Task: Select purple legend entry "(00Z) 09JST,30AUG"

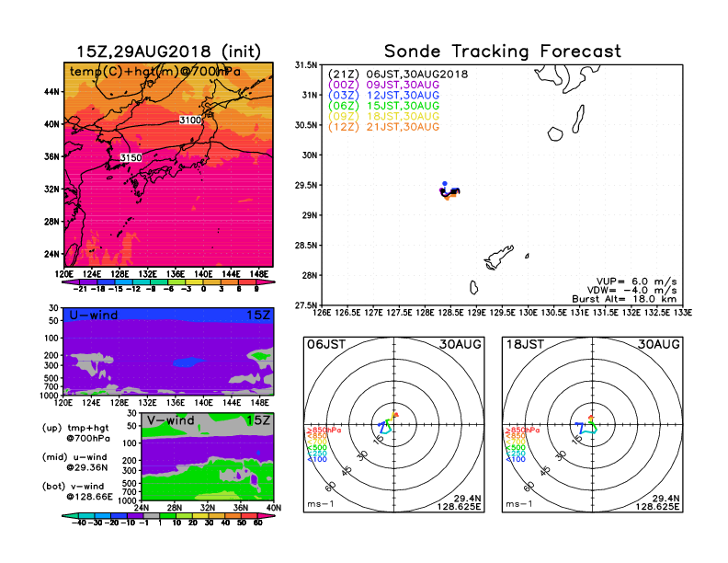Action: [383, 85]
